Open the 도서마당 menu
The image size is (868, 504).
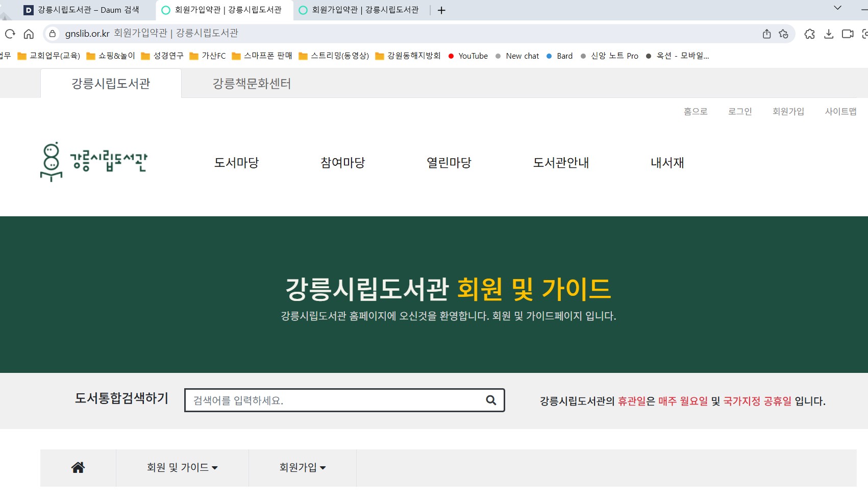coord(236,163)
